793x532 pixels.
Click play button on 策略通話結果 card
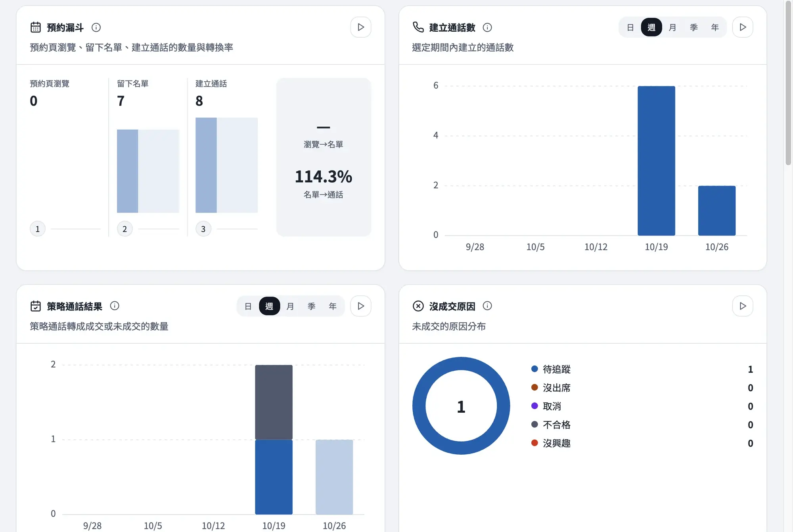[x=361, y=306]
